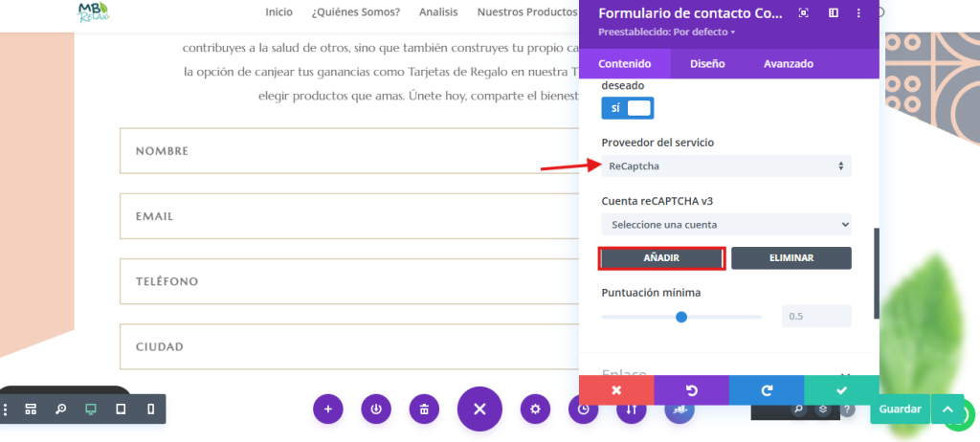Click the EMAIL form field

pyautogui.click(x=350, y=216)
